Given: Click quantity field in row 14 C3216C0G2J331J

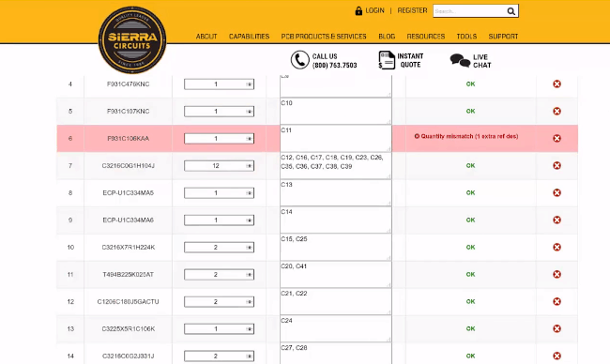Looking at the screenshot, I should click(x=219, y=356).
